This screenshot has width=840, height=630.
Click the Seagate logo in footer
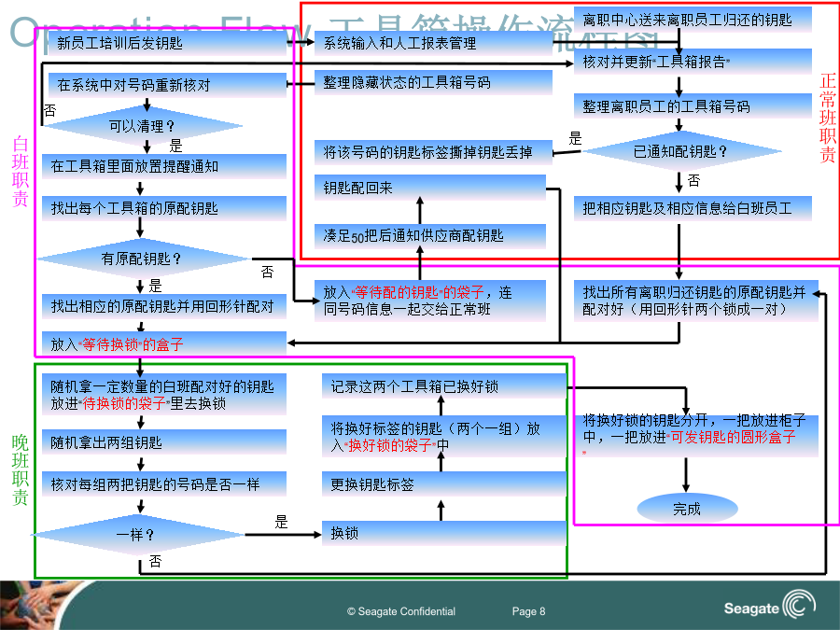click(x=770, y=606)
